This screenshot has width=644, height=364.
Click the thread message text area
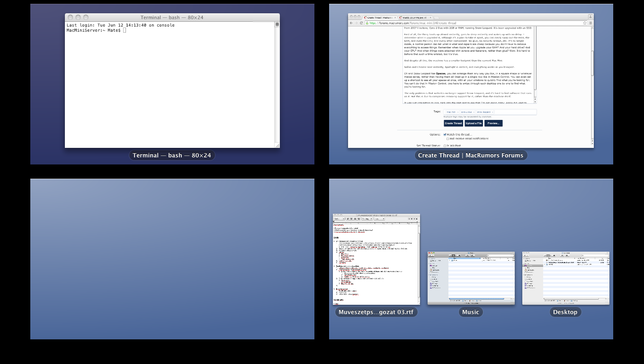click(x=469, y=64)
